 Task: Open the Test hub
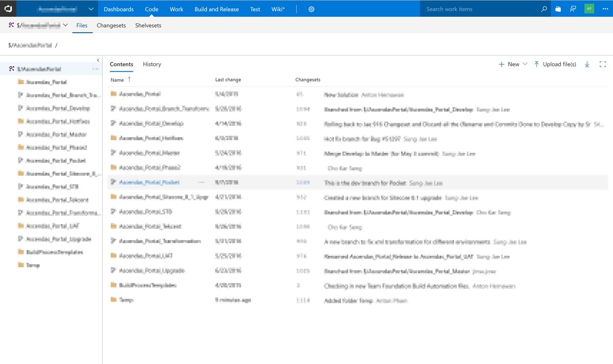coord(255,9)
